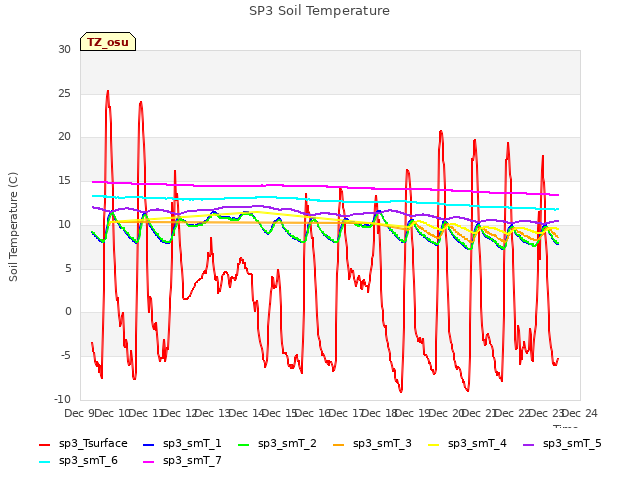640x480 pixels.
Task: Click the yellow sp3_smT_4 legend swatch
Action: pos(433,444)
